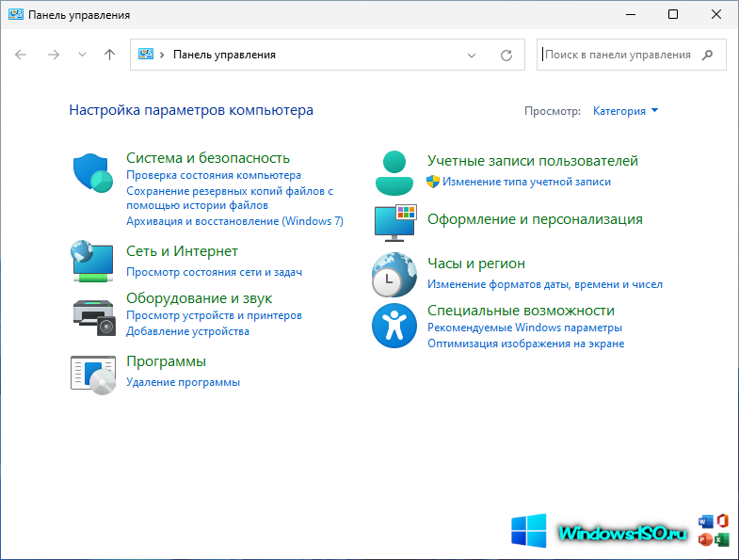The height and width of the screenshot is (560, 739).
Task: Click the Back arrow navigation button
Action: tap(21, 55)
